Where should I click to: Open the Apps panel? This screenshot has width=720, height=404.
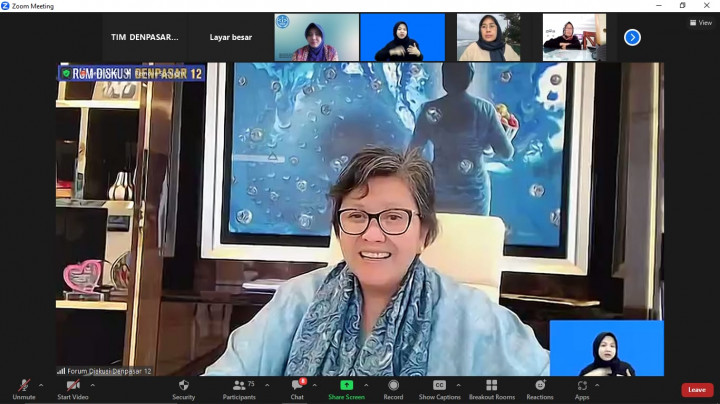(x=582, y=388)
